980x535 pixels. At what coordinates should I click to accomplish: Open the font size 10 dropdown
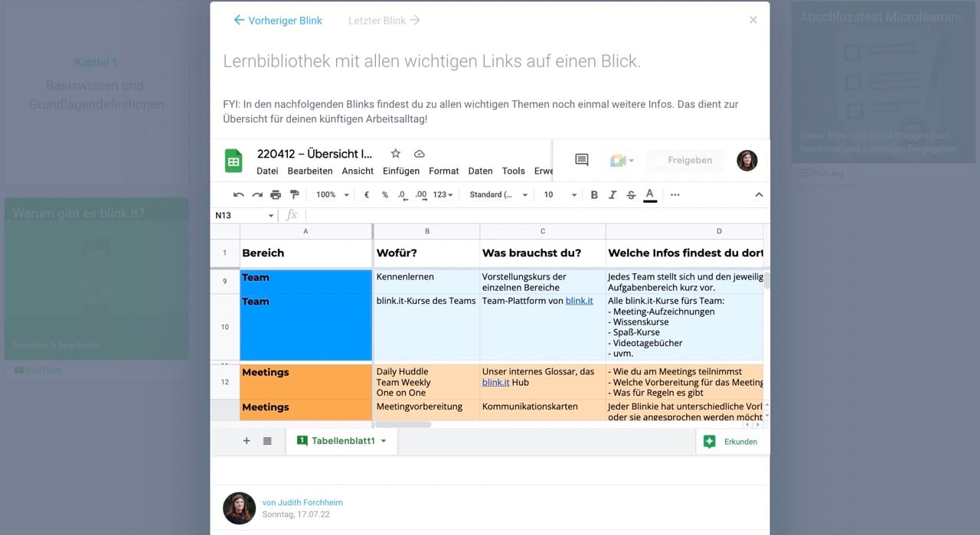pyautogui.click(x=560, y=195)
